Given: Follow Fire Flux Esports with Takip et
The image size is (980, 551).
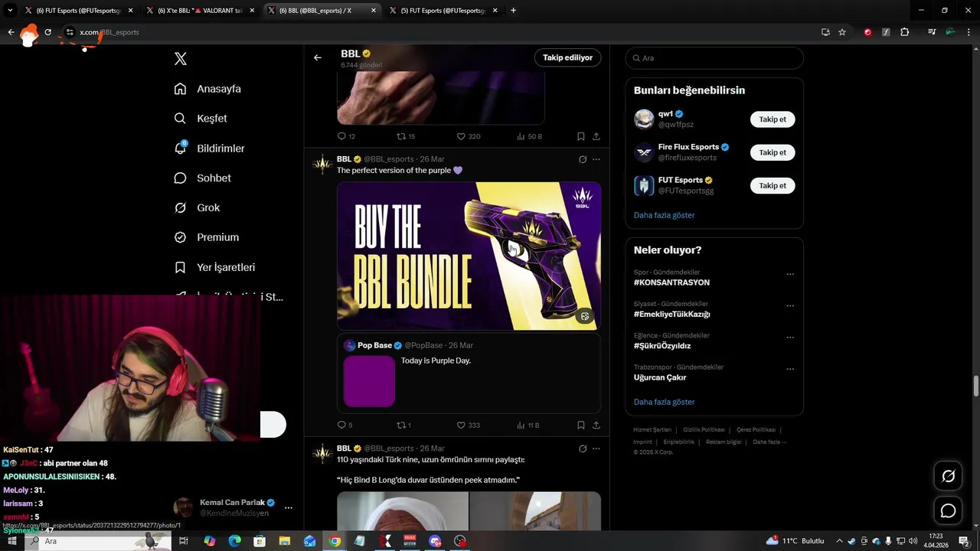Looking at the screenshot, I should 773,152.
